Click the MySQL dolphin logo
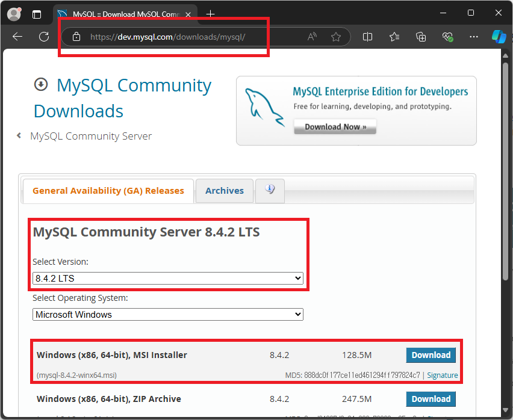 pyautogui.click(x=264, y=107)
